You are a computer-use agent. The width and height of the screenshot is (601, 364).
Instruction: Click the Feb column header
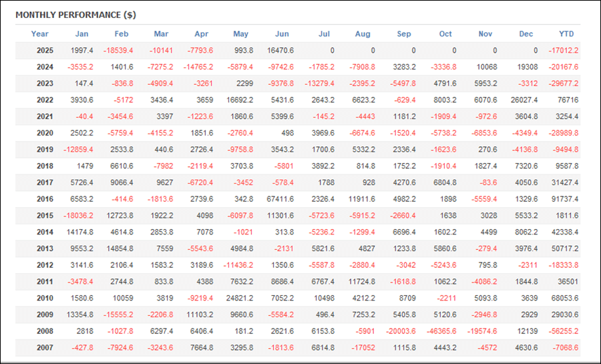pyautogui.click(x=122, y=33)
